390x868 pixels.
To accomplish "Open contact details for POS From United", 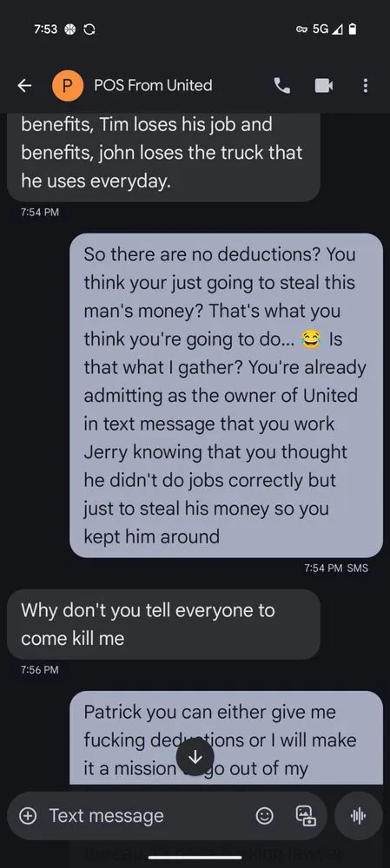I will pyautogui.click(x=153, y=85).
